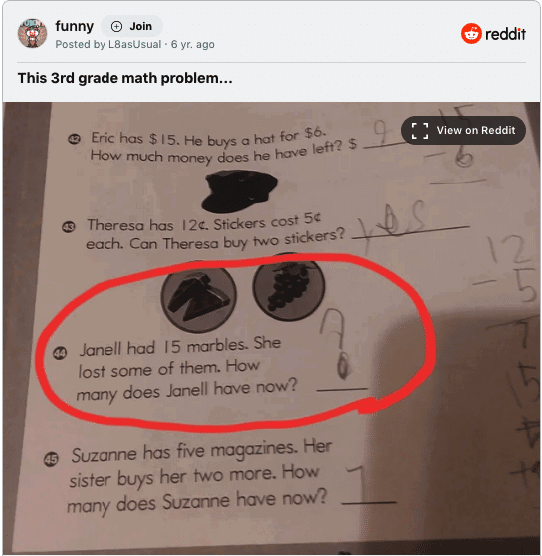
Task: Click the grapes circle picture
Action: [x=289, y=287]
